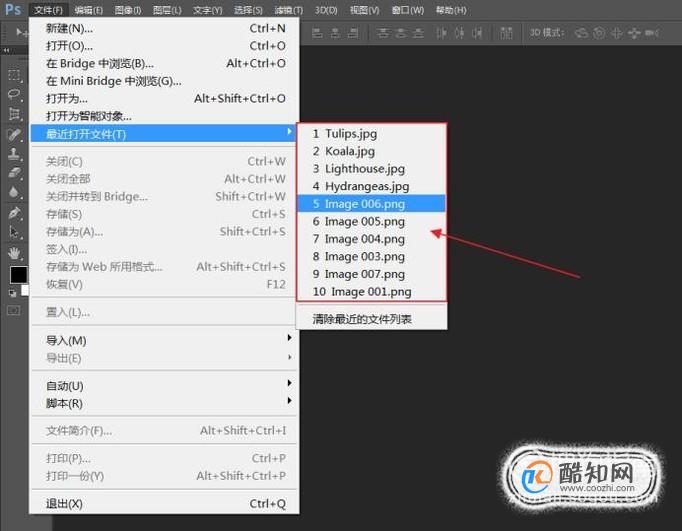Viewport: 682px width, 531px height.
Task: Select the Crop tool in toolbox
Action: pyautogui.click(x=14, y=114)
